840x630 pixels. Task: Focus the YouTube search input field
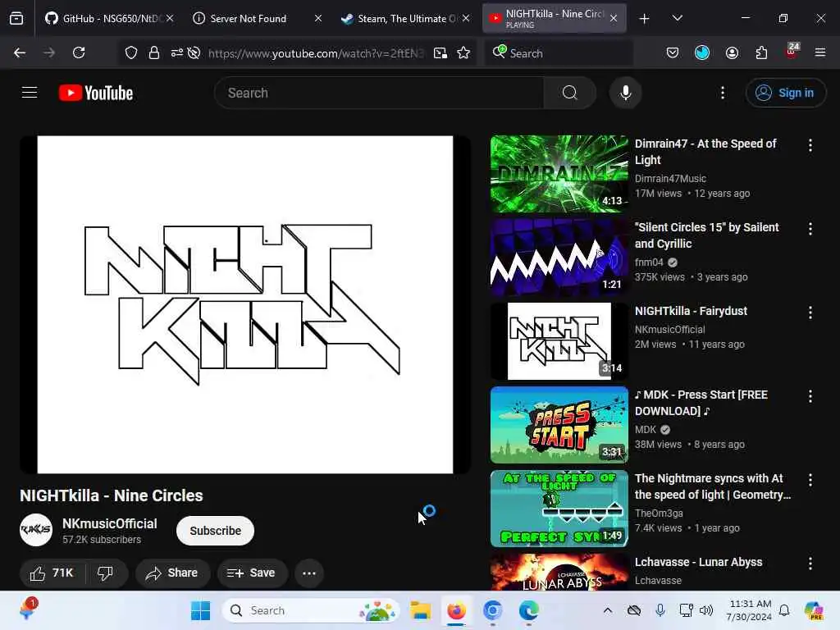pos(379,93)
